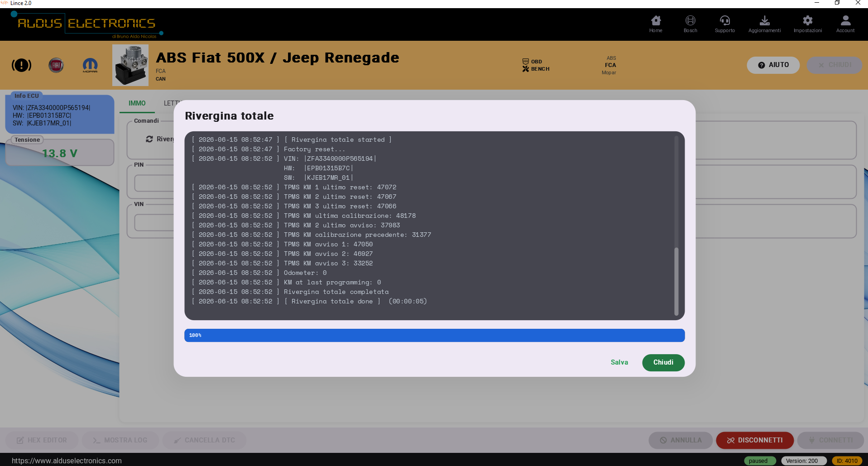Click log line 'Factory reset...'
Screen dimensions: 868x466
pyautogui.click(x=269, y=149)
